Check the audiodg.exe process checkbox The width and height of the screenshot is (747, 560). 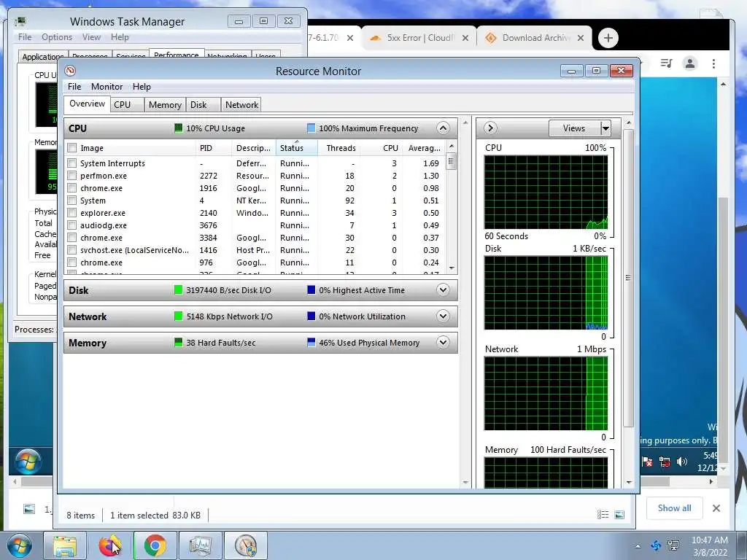[x=72, y=225]
